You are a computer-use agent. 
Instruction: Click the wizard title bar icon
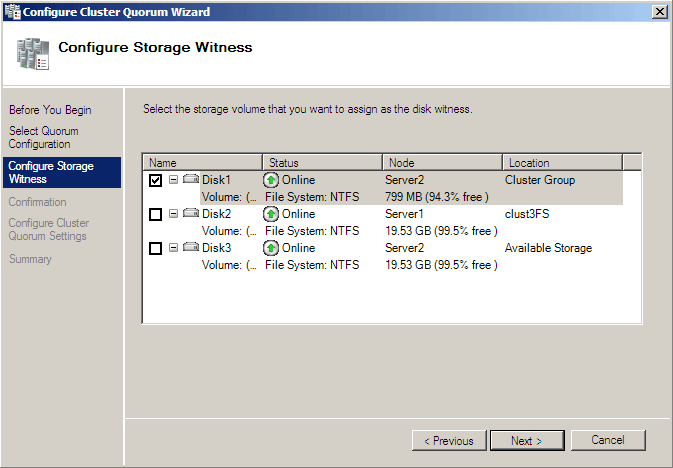[x=12, y=11]
